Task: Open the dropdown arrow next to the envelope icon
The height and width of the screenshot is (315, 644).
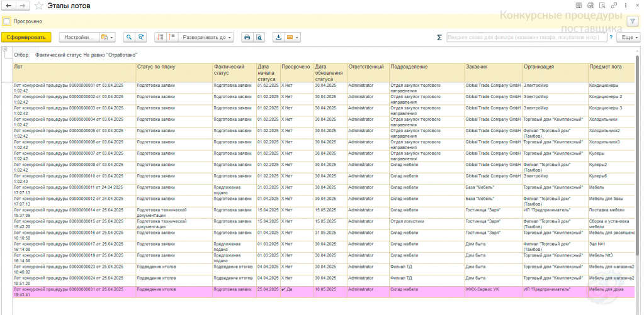Action: pyautogui.click(x=297, y=37)
